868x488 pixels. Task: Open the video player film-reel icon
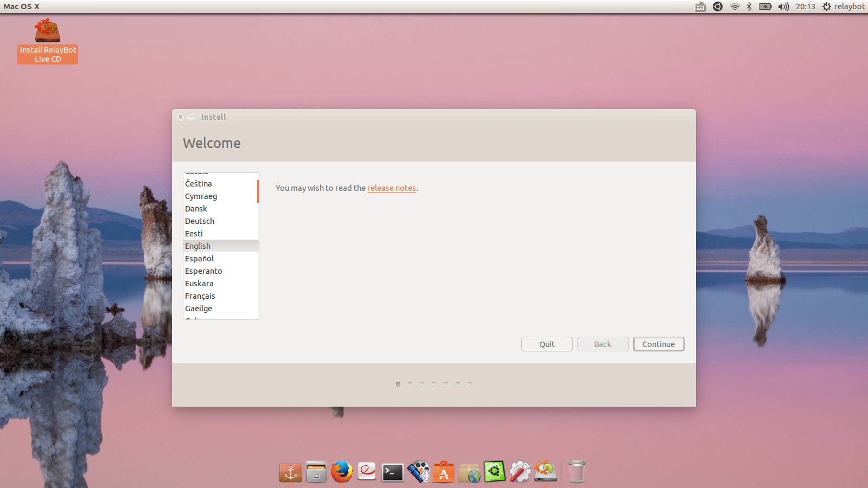(x=418, y=472)
